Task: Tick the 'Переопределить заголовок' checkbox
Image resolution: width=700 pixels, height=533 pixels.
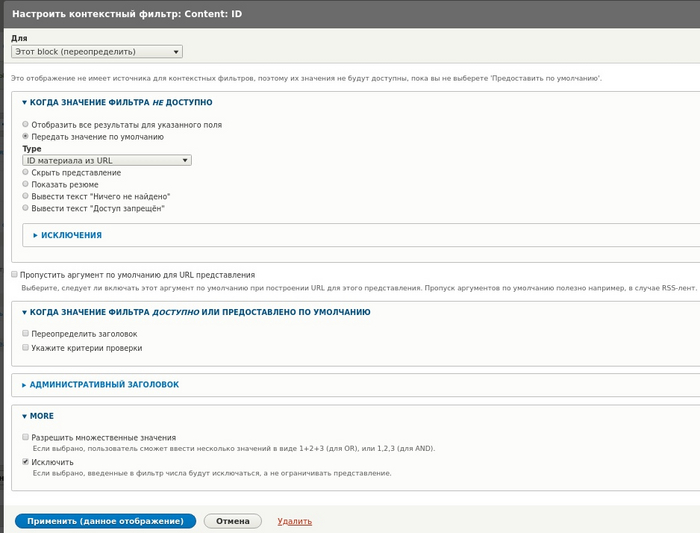Action: 26,334
